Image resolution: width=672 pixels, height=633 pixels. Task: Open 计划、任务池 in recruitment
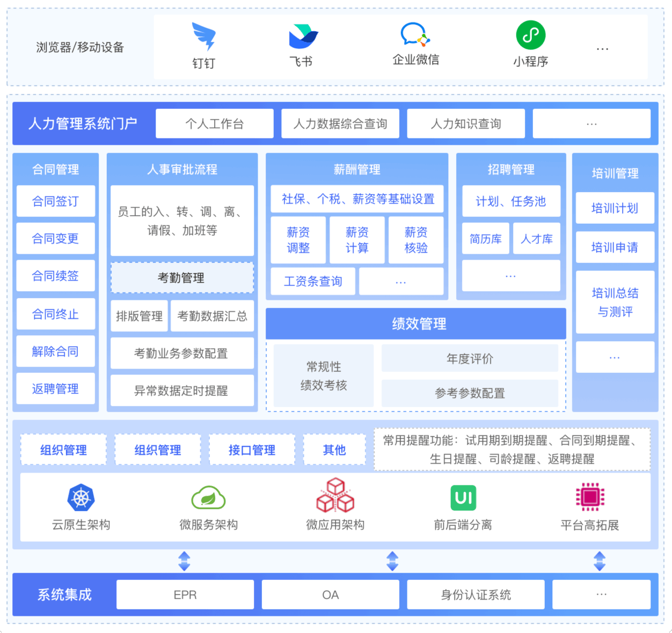[x=511, y=201]
